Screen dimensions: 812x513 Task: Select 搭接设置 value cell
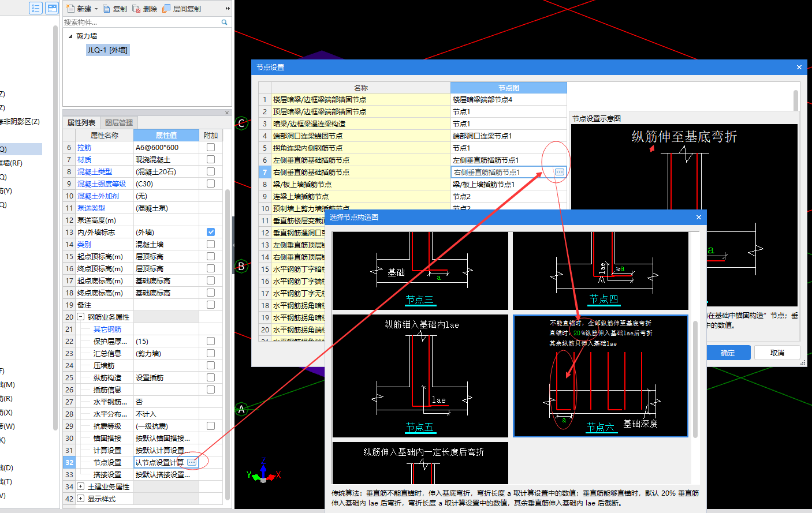166,474
